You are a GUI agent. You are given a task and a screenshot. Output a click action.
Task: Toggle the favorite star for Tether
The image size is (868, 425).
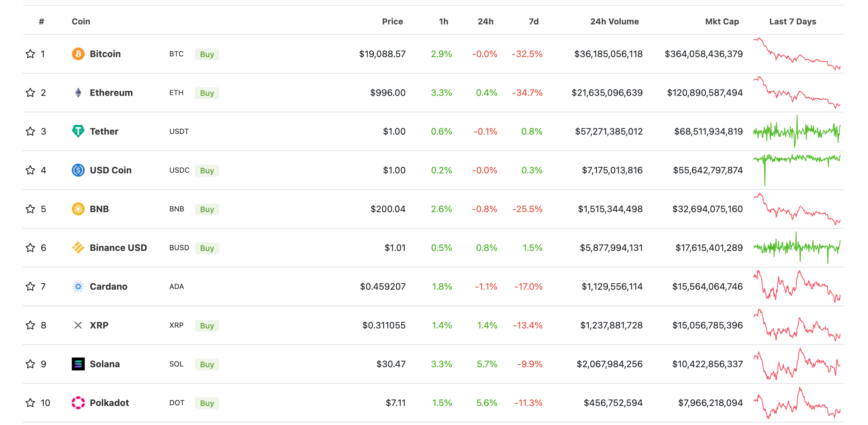click(31, 131)
